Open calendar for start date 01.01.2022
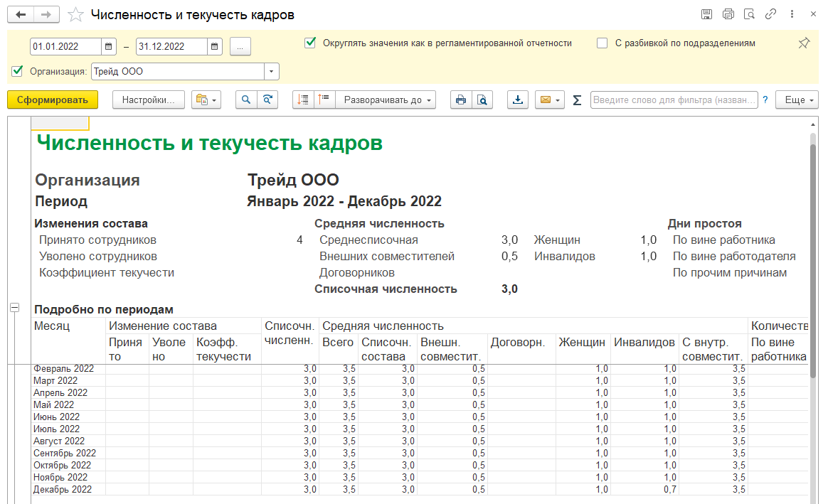 [109, 46]
